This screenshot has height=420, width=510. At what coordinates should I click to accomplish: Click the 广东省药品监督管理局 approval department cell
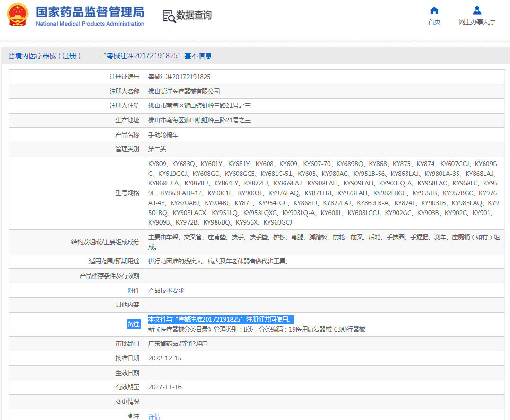click(x=178, y=343)
